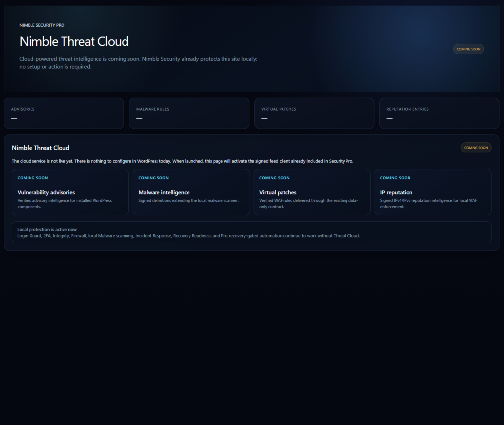The image size is (504, 425).
Task: Click the Coming Soon badge in the hero banner
Action: point(469,49)
